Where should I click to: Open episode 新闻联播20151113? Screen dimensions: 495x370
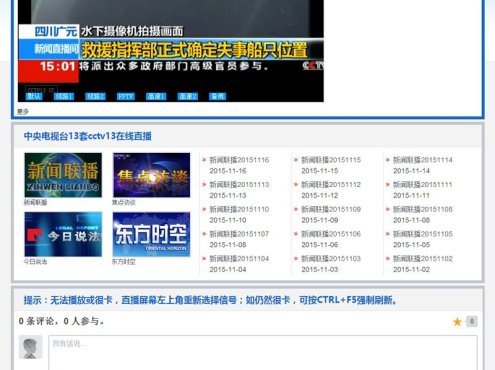[239, 185]
